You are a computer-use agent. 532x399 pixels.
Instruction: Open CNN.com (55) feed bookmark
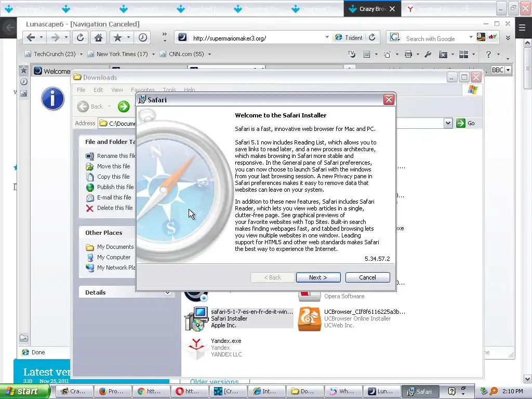coord(182,54)
